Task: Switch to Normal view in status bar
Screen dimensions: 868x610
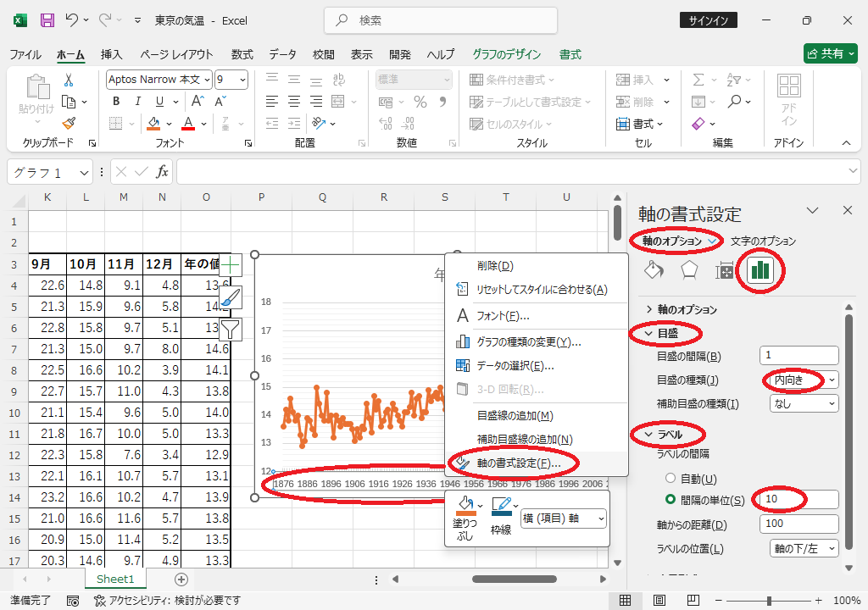Action: pos(625,600)
